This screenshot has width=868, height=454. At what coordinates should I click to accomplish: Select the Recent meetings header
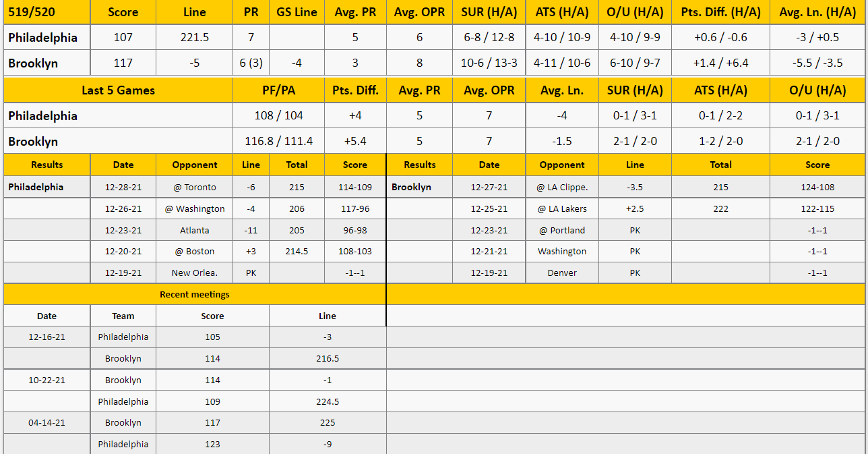[195, 294]
